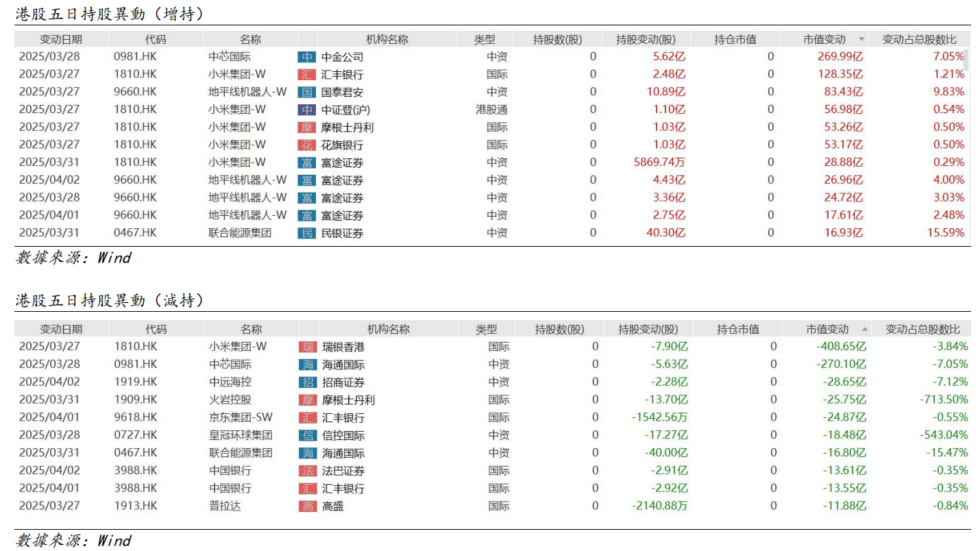
Task: Click the 招商证券 institution badge icon
Action: click(x=308, y=382)
